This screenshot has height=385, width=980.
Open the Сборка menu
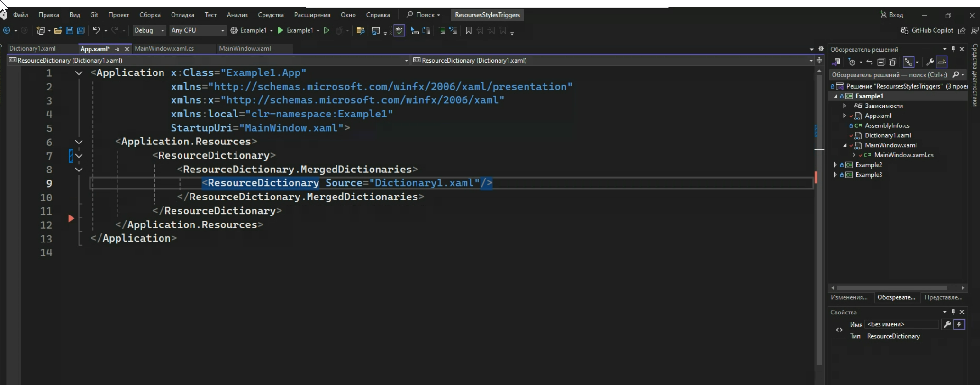[150, 15]
